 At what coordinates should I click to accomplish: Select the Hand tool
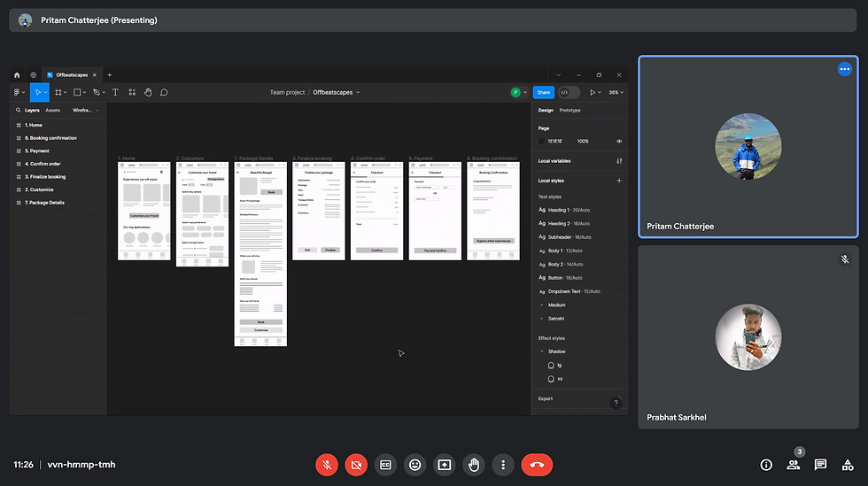point(148,92)
